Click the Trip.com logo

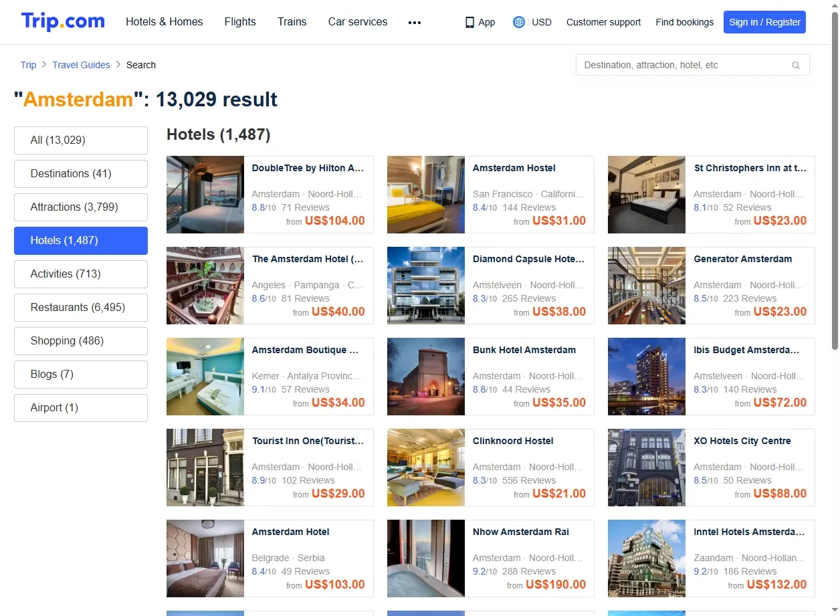tap(63, 21)
